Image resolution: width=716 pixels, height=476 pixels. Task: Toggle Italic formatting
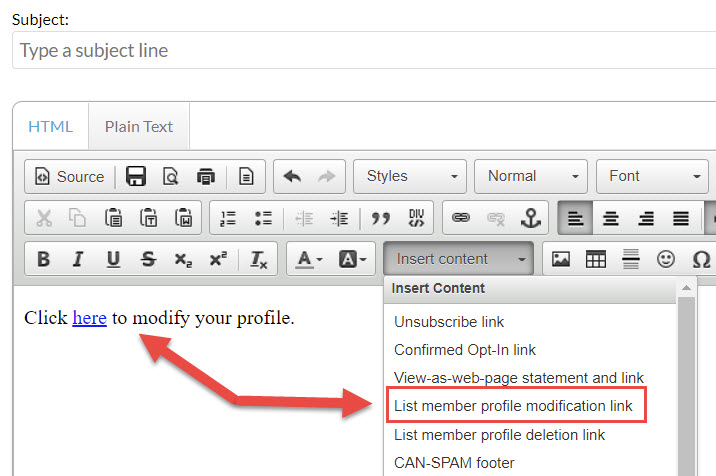pos(78,259)
